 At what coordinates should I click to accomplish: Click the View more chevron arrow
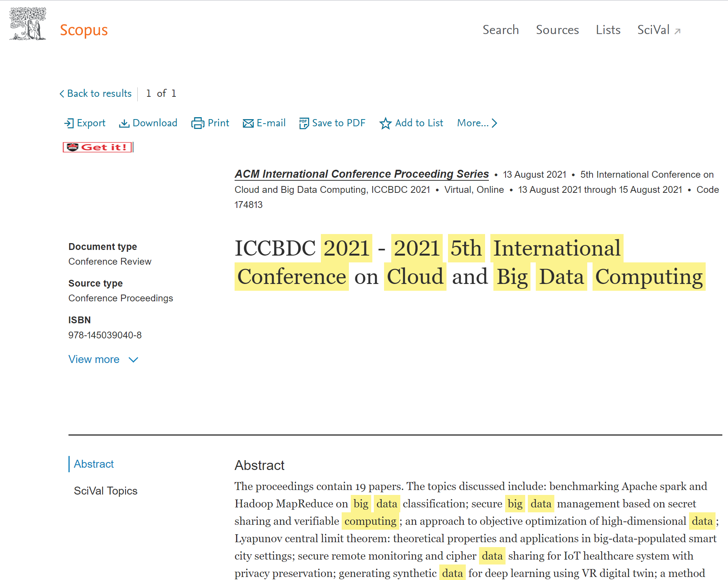(134, 360)
